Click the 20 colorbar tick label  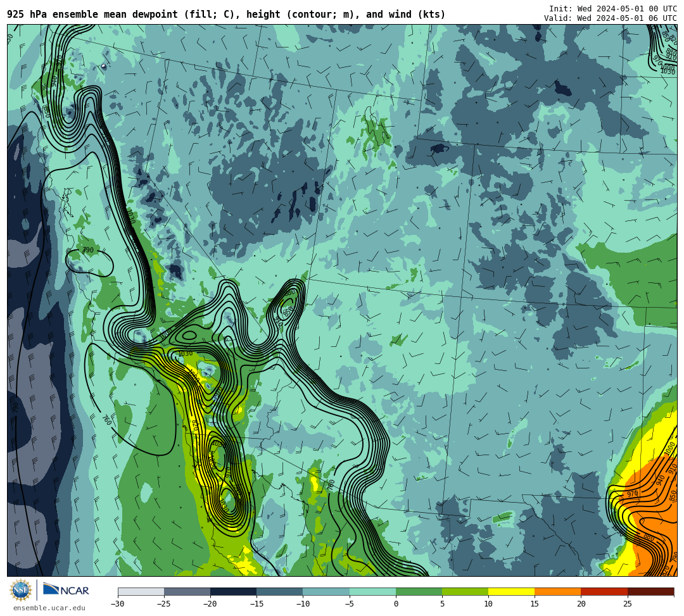click(581, 604)
